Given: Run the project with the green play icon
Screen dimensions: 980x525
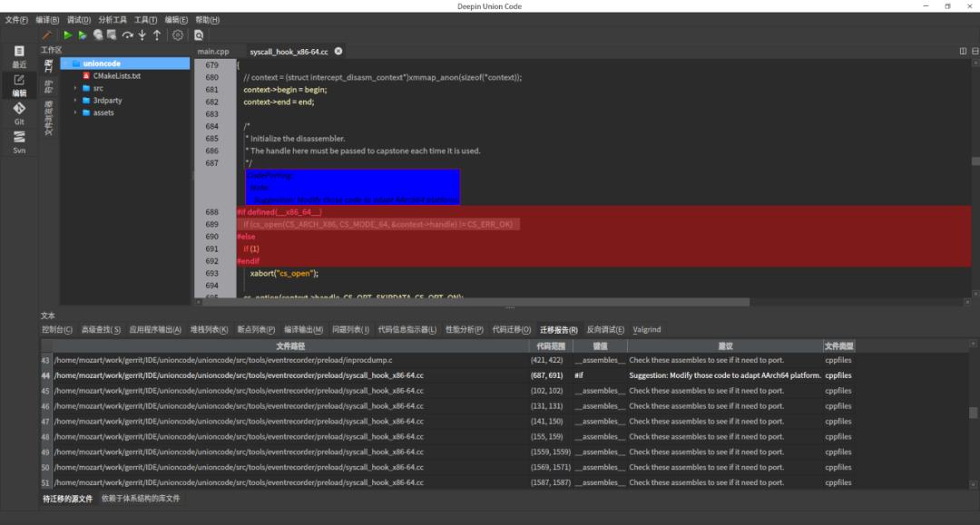Looking at the screenshot, I should [67, 34].
